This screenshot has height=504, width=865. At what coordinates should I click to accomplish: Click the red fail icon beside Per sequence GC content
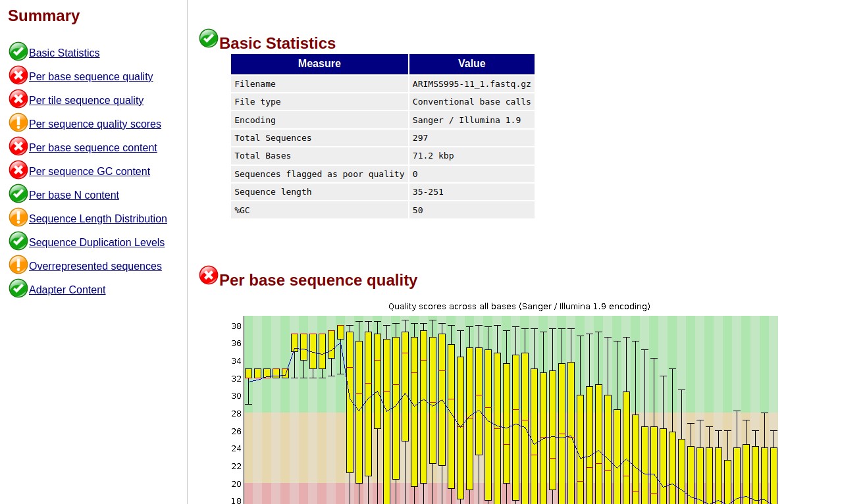coord(18,170)
